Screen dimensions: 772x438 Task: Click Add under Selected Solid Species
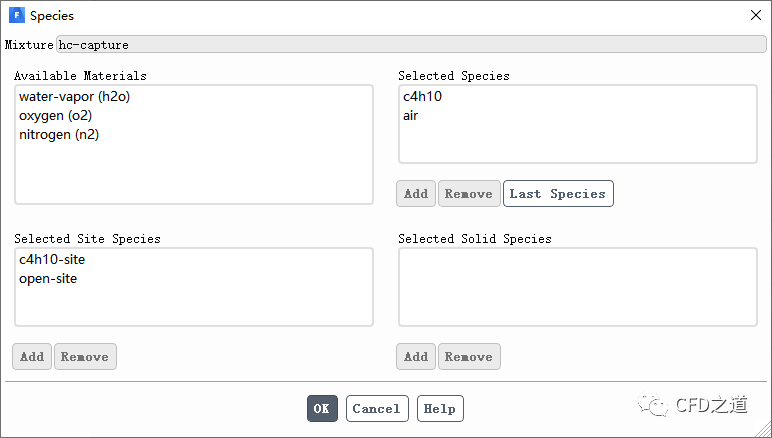pyautogui.click(x=416, y=357)
